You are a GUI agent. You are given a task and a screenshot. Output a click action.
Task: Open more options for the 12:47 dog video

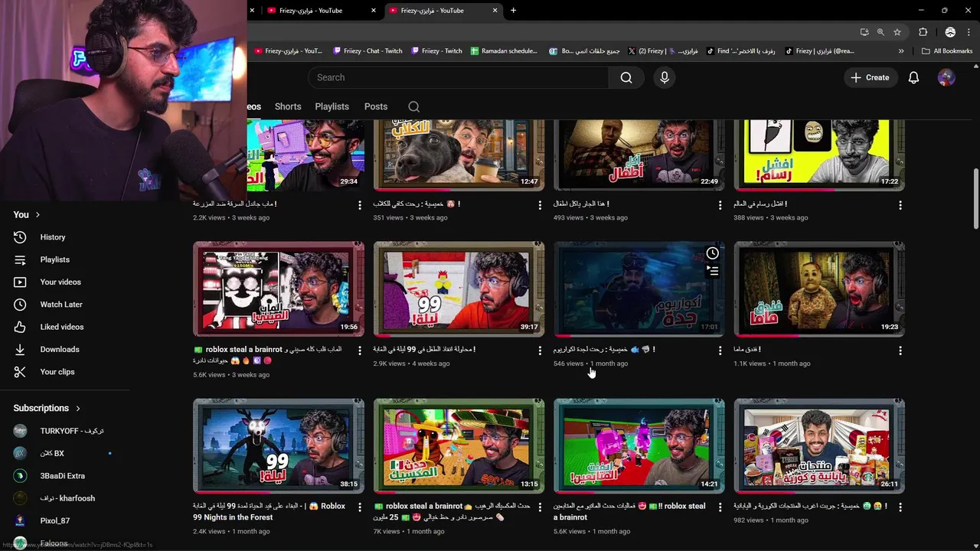point(540,205)
